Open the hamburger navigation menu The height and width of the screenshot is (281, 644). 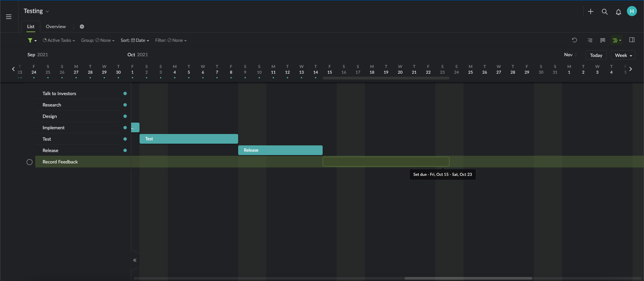(x=9, y=17)
